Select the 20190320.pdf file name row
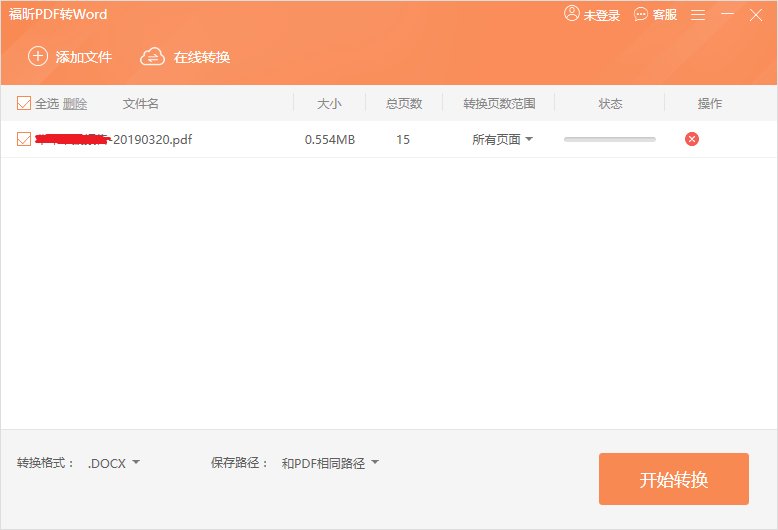 (x=152, y=139)
